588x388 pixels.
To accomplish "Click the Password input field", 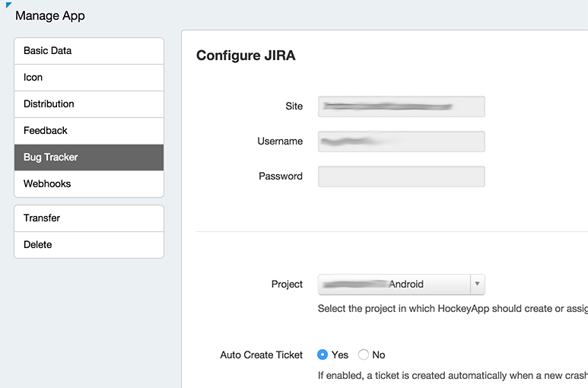I will click(x=401, y=177).
